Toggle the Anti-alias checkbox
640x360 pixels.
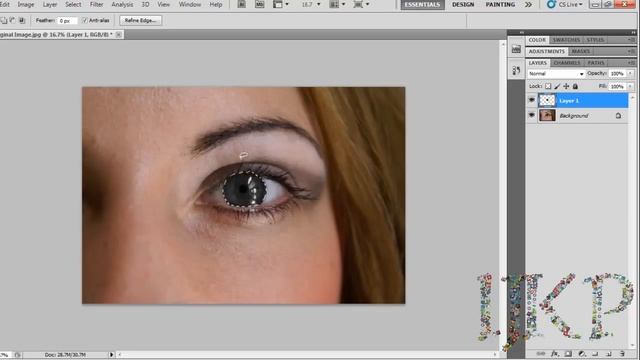pyautogui.click(x=84, y=20)
